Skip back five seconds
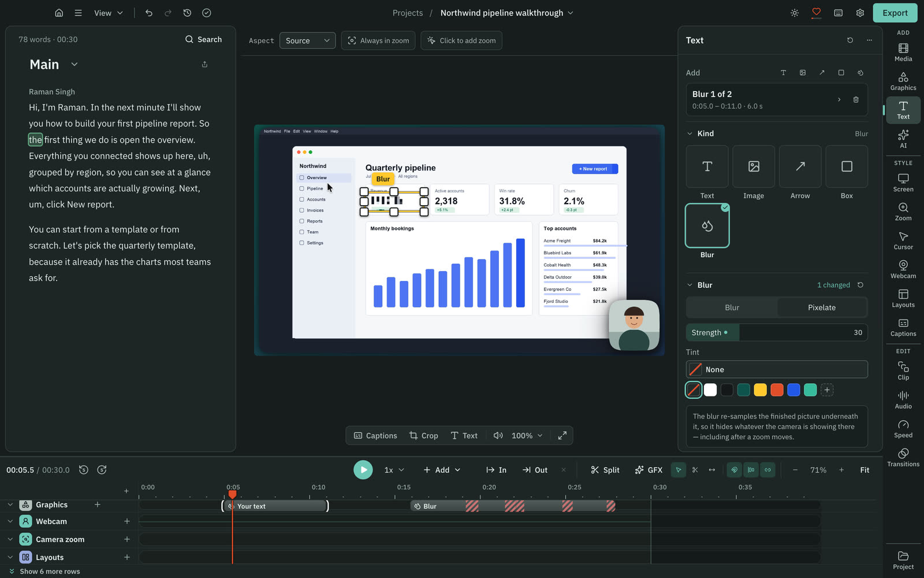 (84, 470)
